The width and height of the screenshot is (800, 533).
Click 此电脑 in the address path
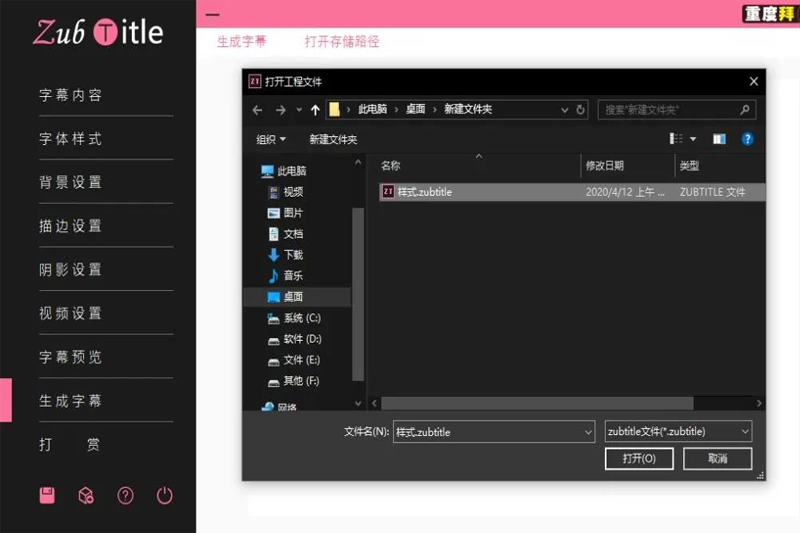372,109
